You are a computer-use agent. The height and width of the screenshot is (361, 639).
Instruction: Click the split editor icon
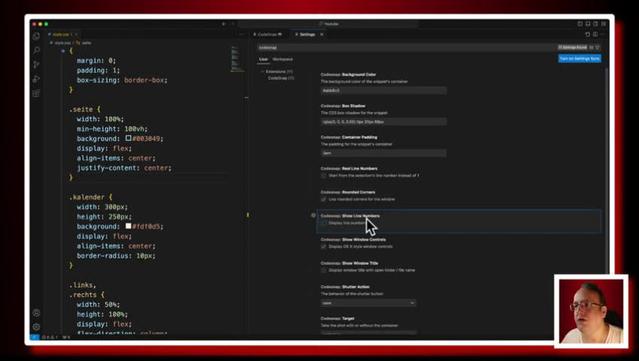595,35
